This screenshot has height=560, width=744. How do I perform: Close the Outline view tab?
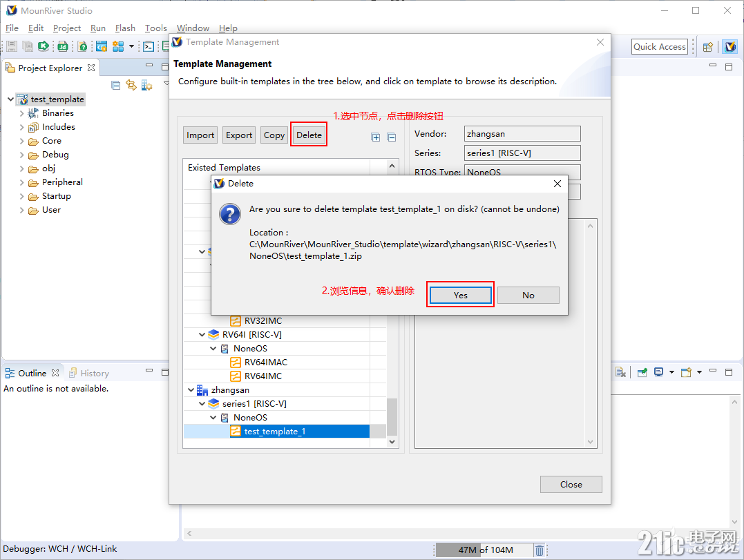tap(55, 373)
